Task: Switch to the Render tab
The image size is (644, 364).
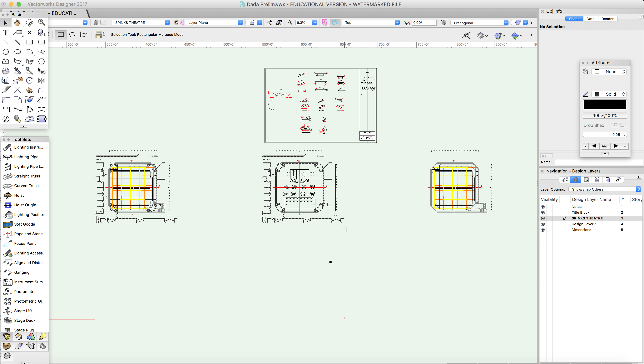Action: pos(607,18)
